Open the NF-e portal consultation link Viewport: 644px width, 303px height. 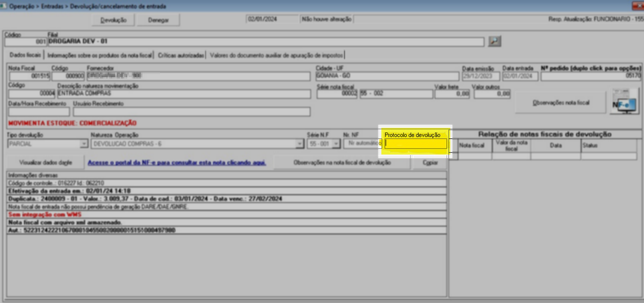click(177, 163)
